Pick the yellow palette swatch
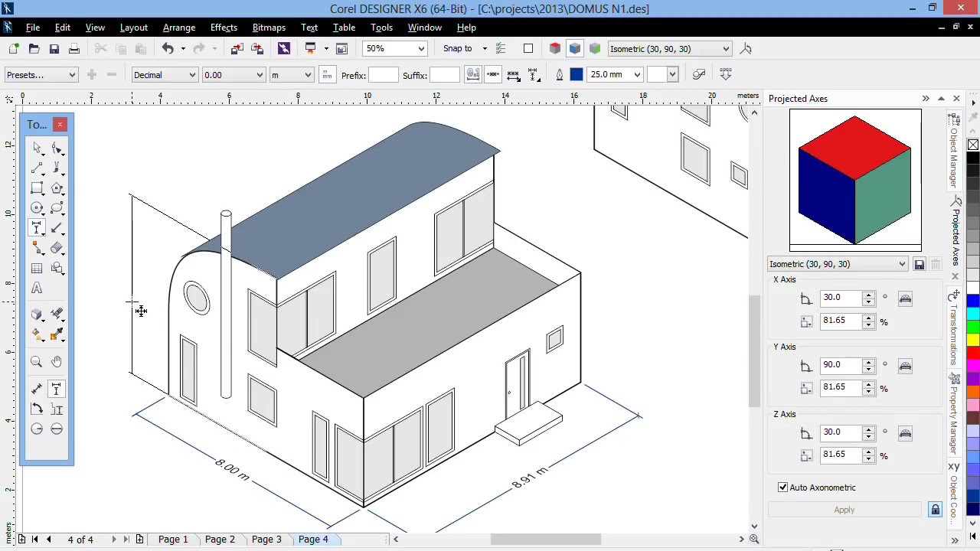The height and width of the screenshot is (551, 980). point(973,340)
